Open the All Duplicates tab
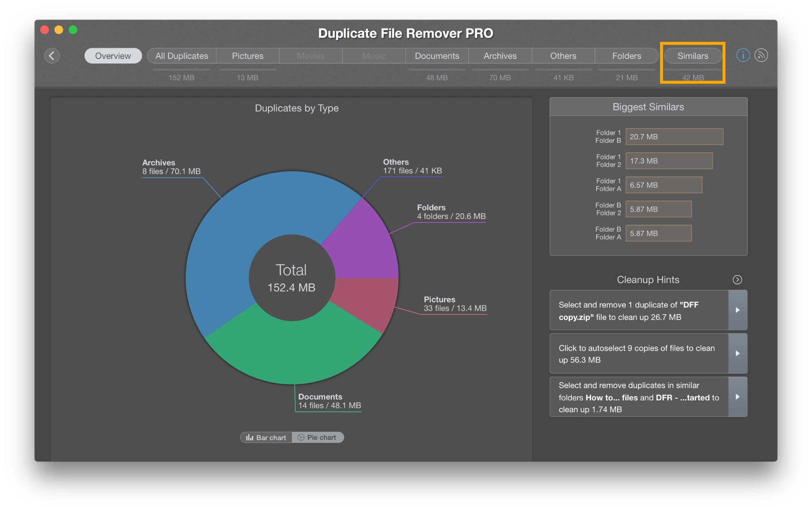 coord(182,56)
